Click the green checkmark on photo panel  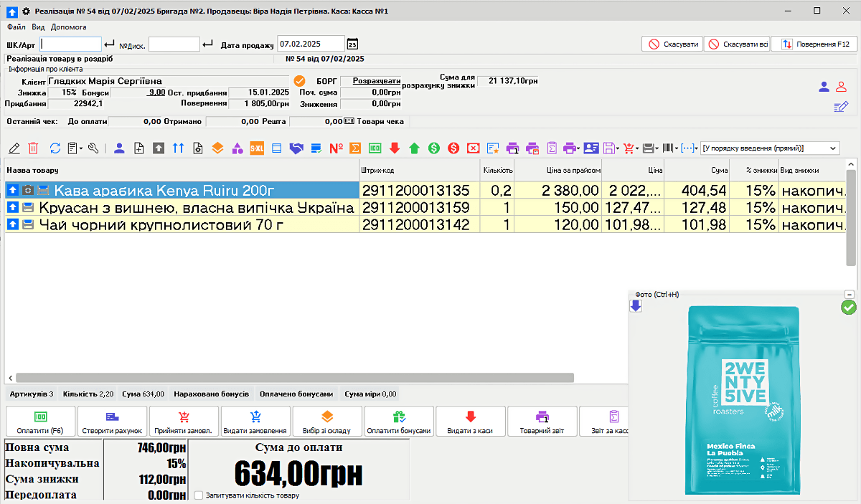click(x=849, y=308)
